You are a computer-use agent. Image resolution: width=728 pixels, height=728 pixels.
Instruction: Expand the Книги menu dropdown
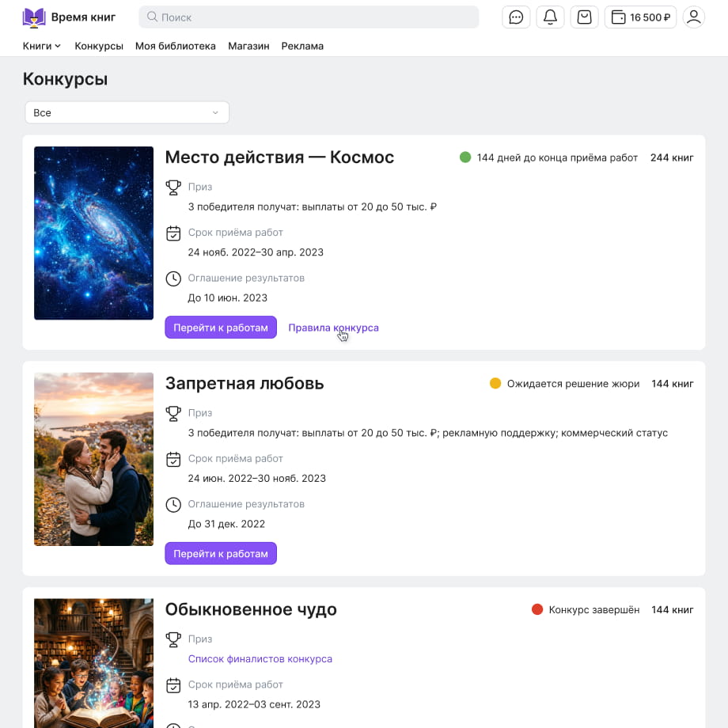[x=42, y=46]
